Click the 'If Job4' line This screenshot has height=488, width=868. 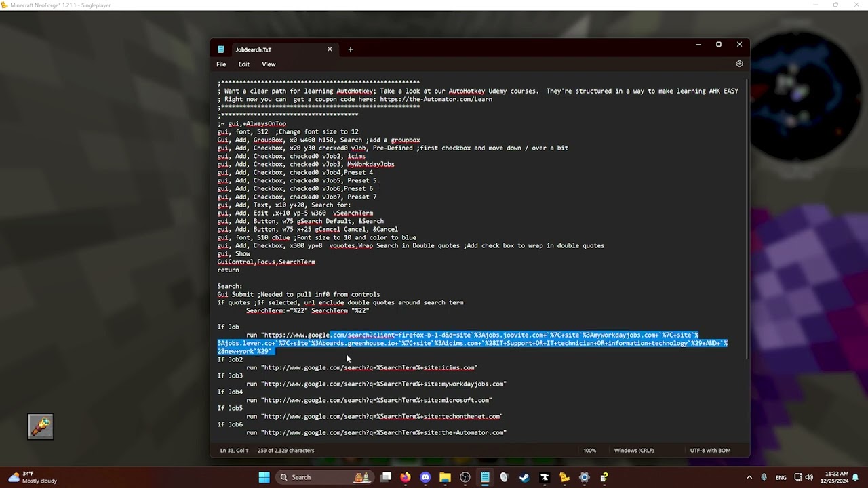coord(230,392)
